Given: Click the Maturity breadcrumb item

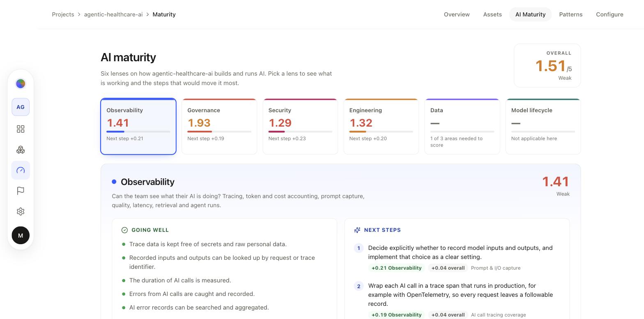Looking at the screenshot, I should point(164,14).
